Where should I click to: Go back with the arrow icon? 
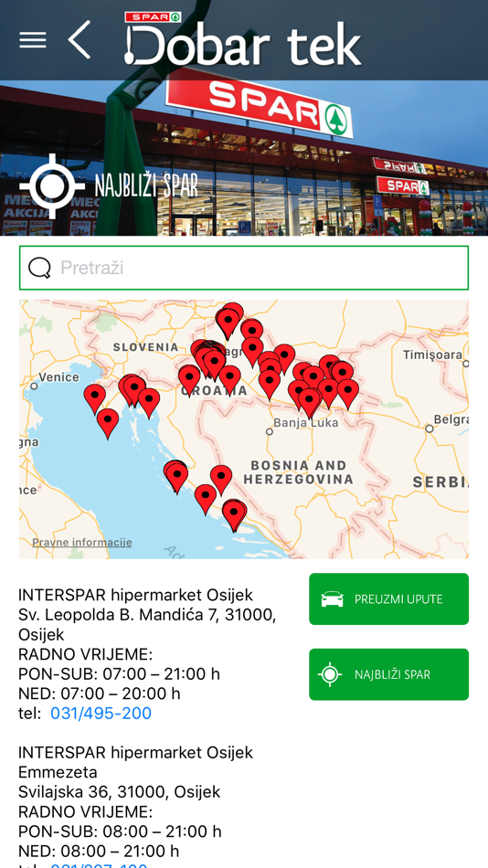(80, 39)
